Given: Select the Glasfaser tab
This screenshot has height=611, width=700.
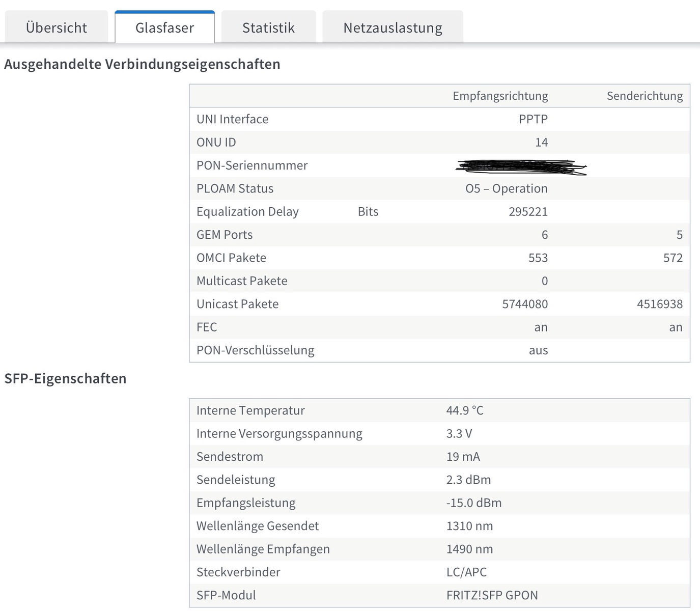Looking at the screenshot, I should (164, 27).
